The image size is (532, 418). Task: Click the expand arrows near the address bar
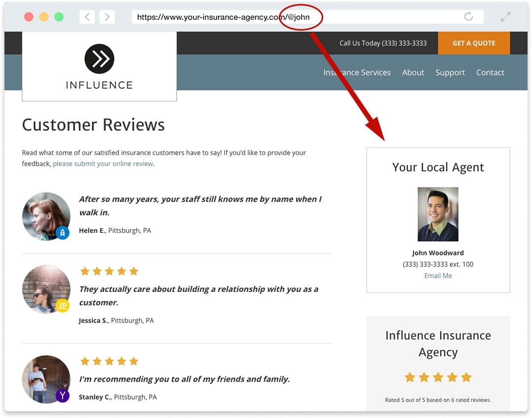point(505,16)
